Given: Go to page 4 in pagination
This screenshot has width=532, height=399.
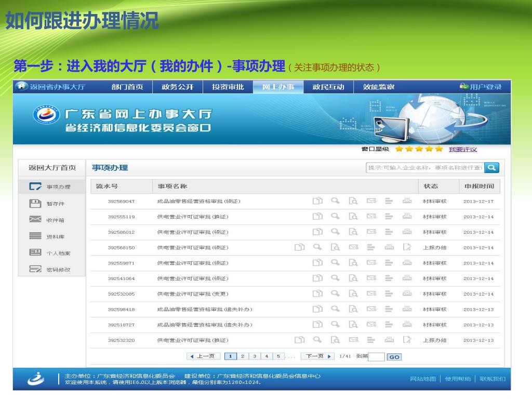Looking at the screenshot, I should 267,356.
